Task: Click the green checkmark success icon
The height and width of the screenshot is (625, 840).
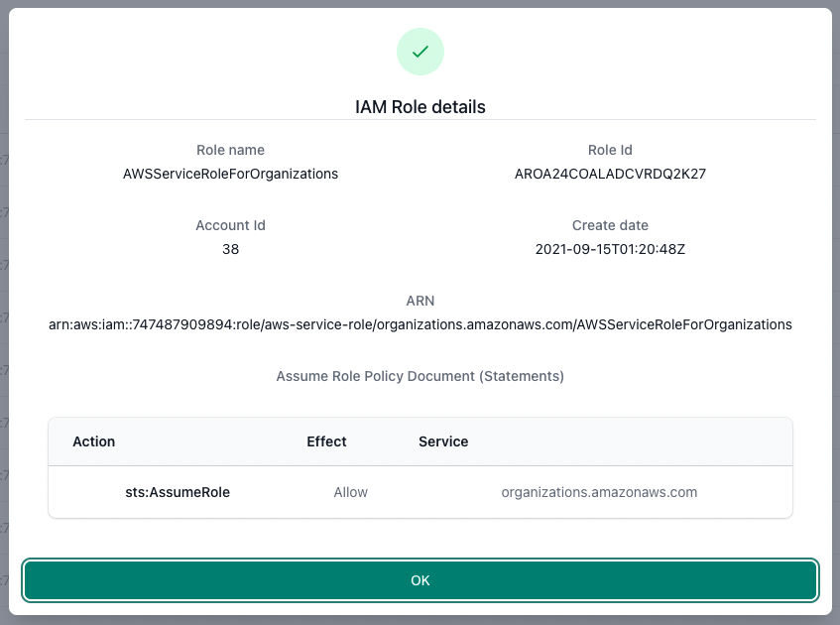Action: coord(420,52)
